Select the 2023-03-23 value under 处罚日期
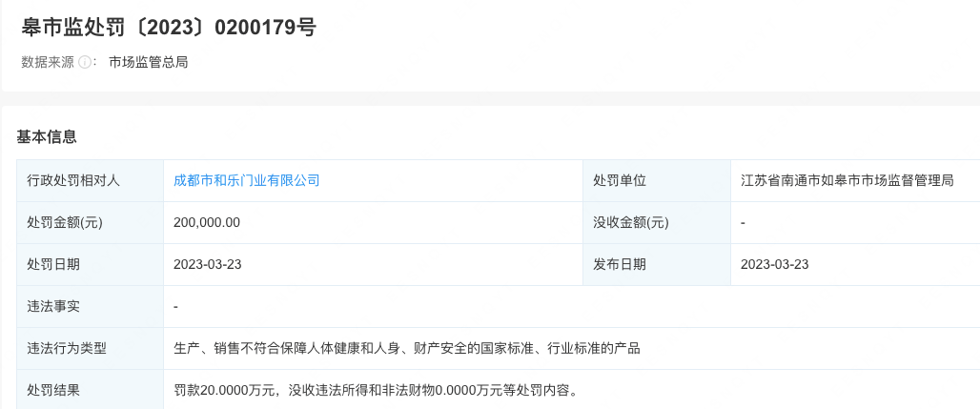This screenshot has height=409, width=980. point(208,264)
